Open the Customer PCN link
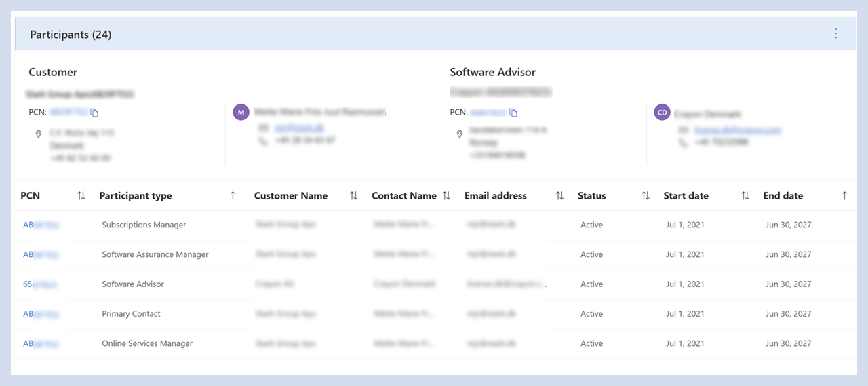 click(x=69, y=113)
